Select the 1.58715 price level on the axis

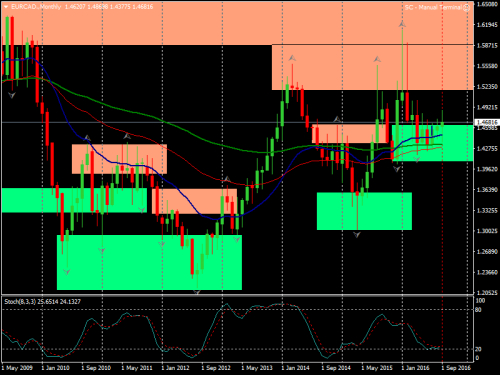point(487,45)
